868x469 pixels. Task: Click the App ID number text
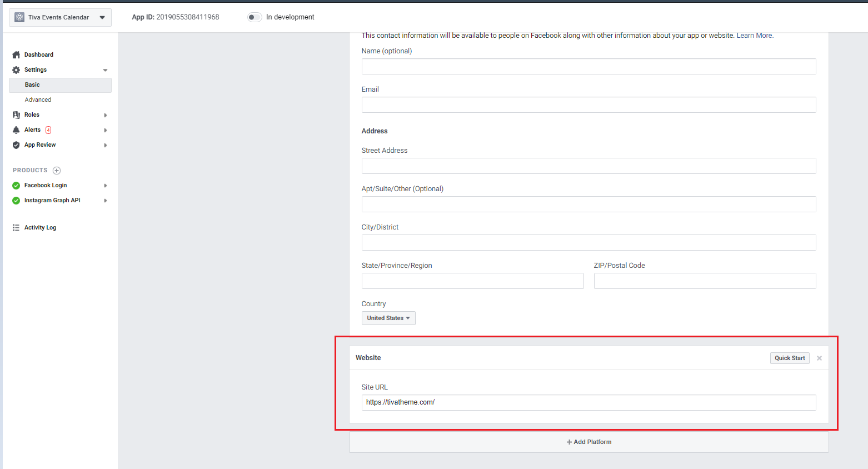[x=188, y=17]
